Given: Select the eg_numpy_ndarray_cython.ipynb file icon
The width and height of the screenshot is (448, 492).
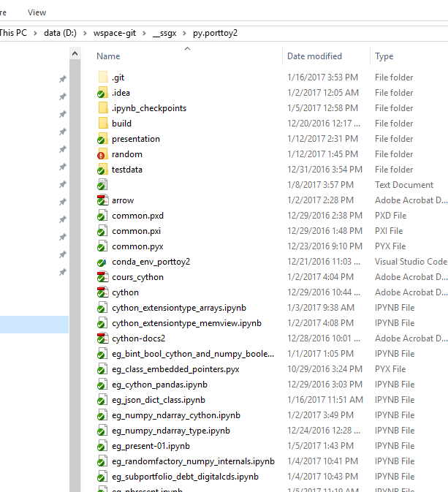Looking at the screenshot, I should pyautogui.click(x=102, y=415).
